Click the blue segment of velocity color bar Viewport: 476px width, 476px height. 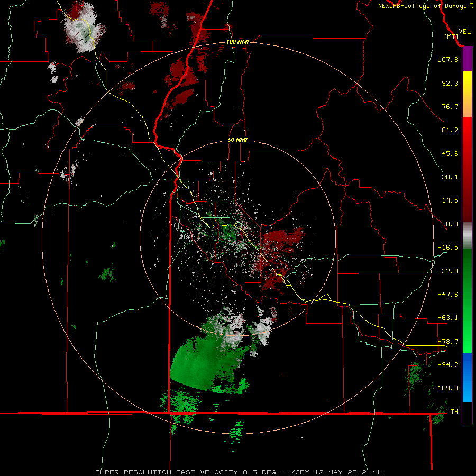pyautogui.click(x=467, y=377)
